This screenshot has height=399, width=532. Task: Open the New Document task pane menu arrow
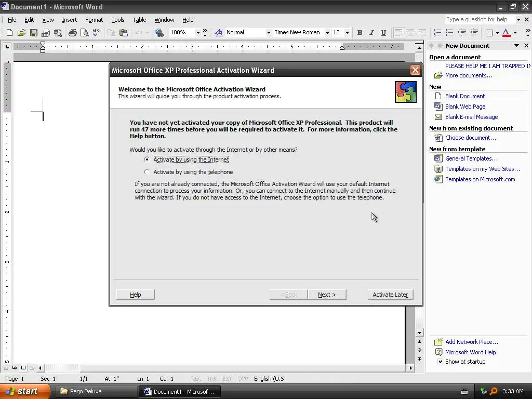pos(516,46)
